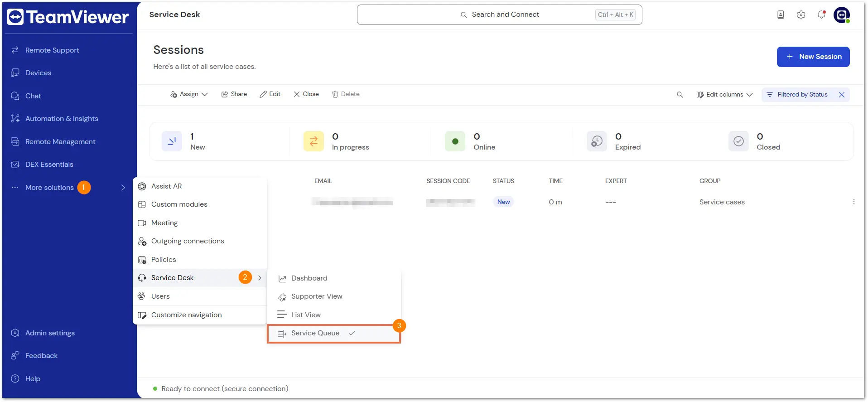Image resolution: width=868 pixels, height=402 pixels.
Task: Click the '0 m' time cell
Action: pyautogui.click(x=555, y=202)
